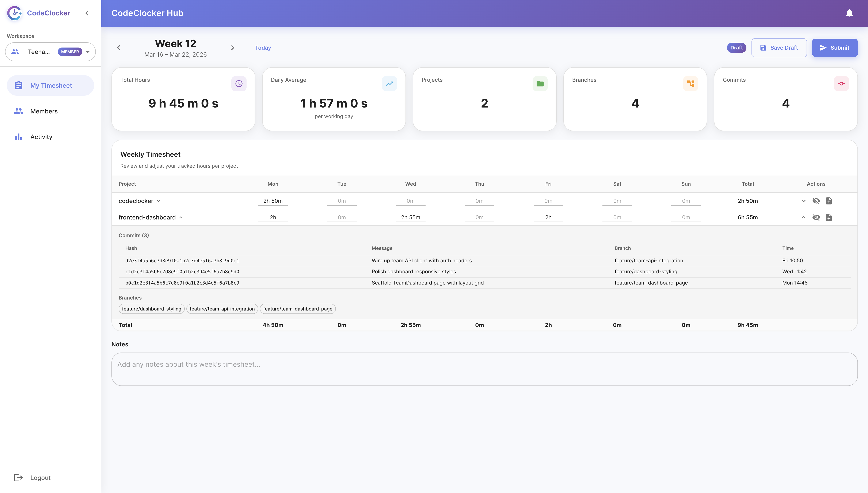Open notifications from the top bar
The height and width of the screenshot is (493, 868).
(x=849, y=13)
